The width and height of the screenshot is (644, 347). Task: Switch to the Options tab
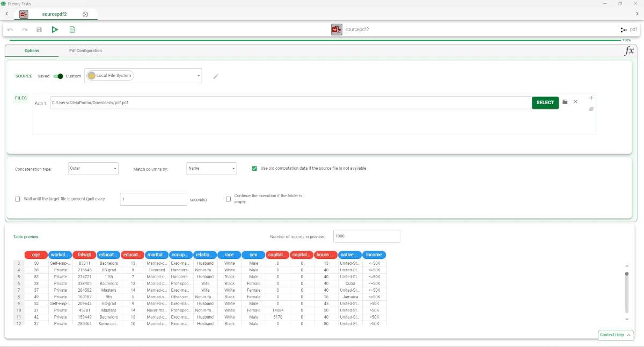point(32,50)
